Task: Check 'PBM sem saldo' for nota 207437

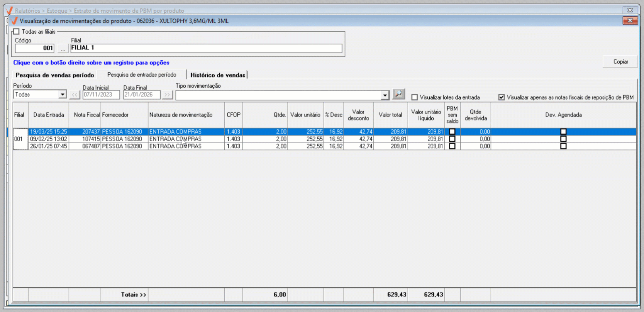Action: point(452,132)
